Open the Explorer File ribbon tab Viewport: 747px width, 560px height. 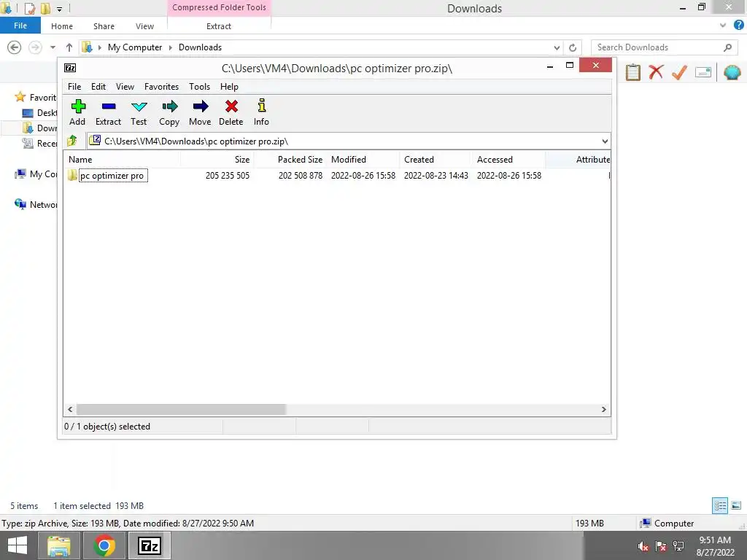coord(20,26)
